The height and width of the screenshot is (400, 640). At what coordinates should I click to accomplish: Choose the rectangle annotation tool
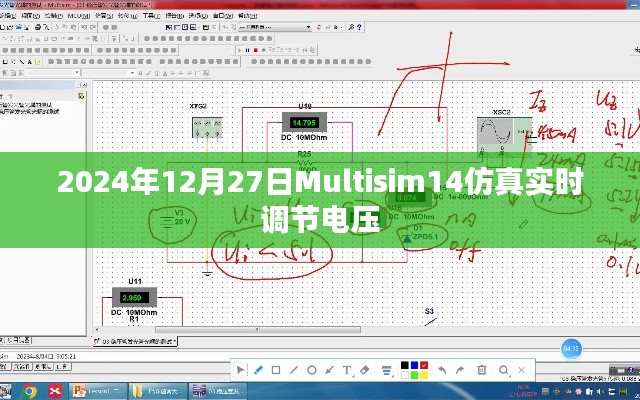[x=276, y=370]
